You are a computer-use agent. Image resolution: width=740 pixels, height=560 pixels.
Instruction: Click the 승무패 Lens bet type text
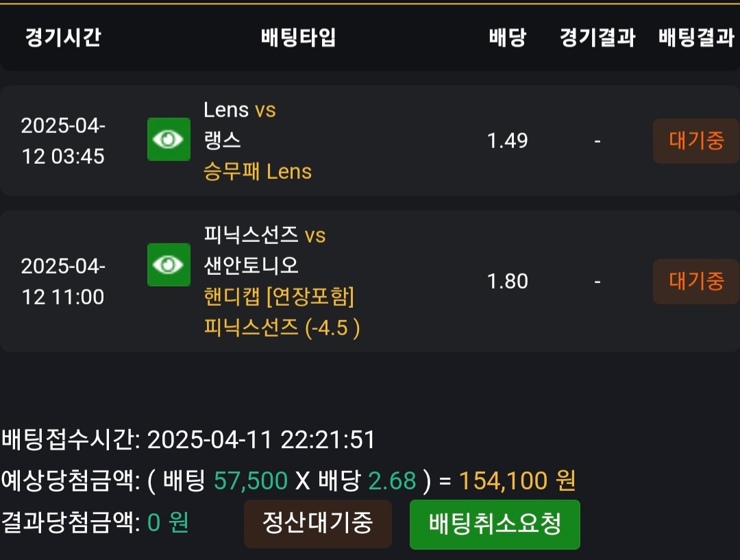(258, 171)
